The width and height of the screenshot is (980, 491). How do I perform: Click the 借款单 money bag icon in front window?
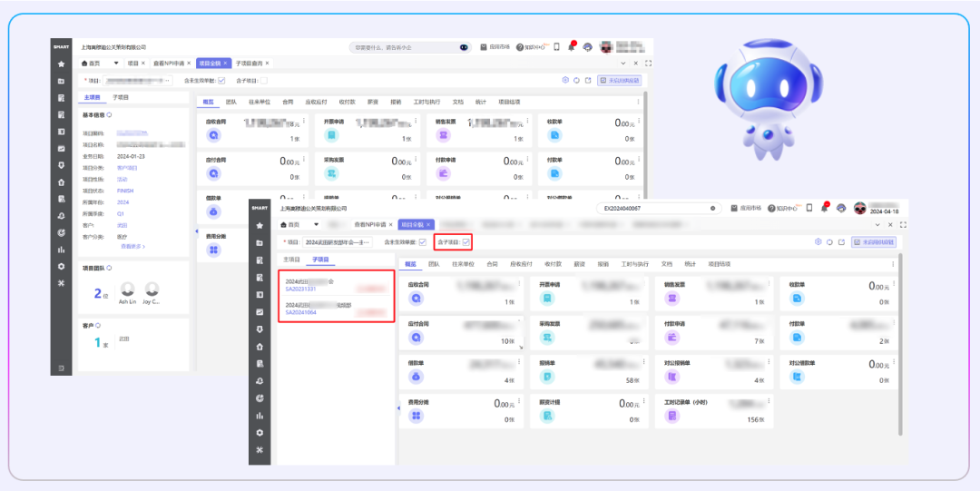pos(417,376)
